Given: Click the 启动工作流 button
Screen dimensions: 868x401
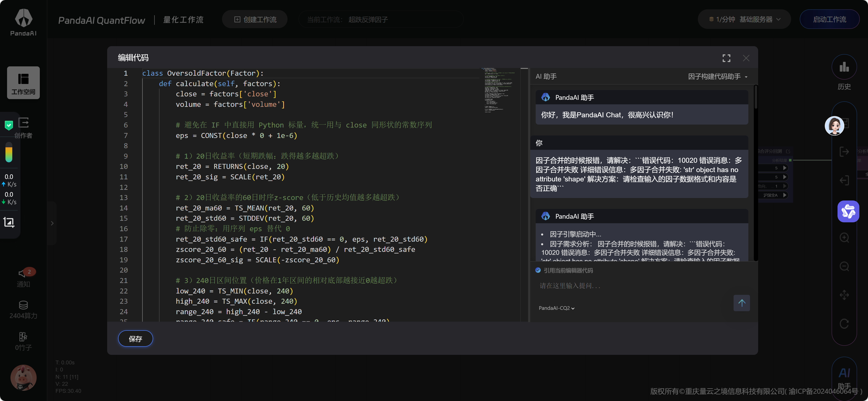Looking at the screenshot, I should (x=829, y=20).
